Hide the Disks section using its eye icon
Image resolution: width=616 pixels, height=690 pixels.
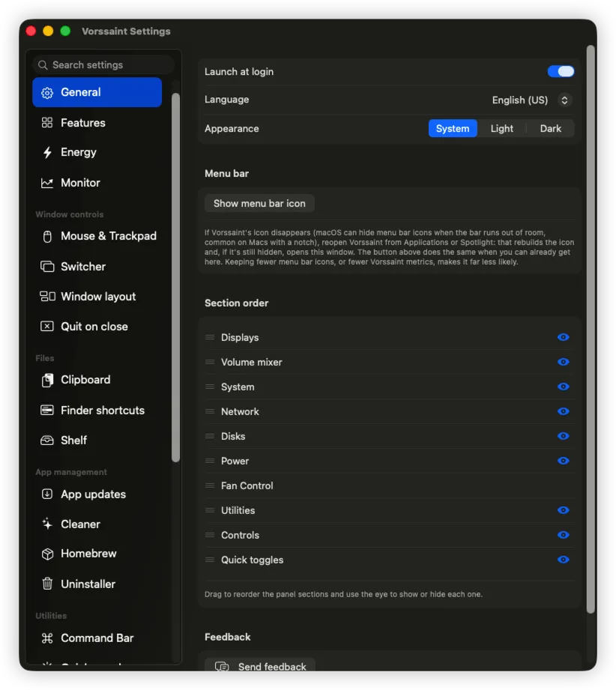point(563,436)
